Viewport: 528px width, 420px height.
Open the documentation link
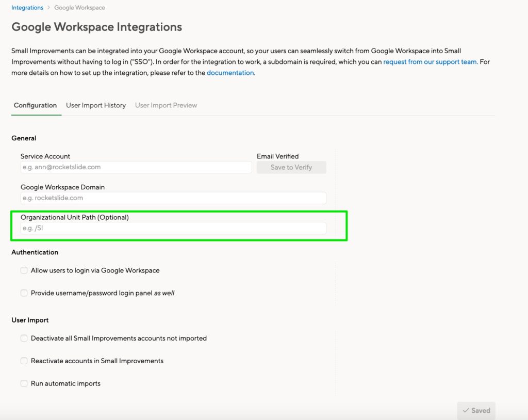pyautogui.click(x=230, y=73)
